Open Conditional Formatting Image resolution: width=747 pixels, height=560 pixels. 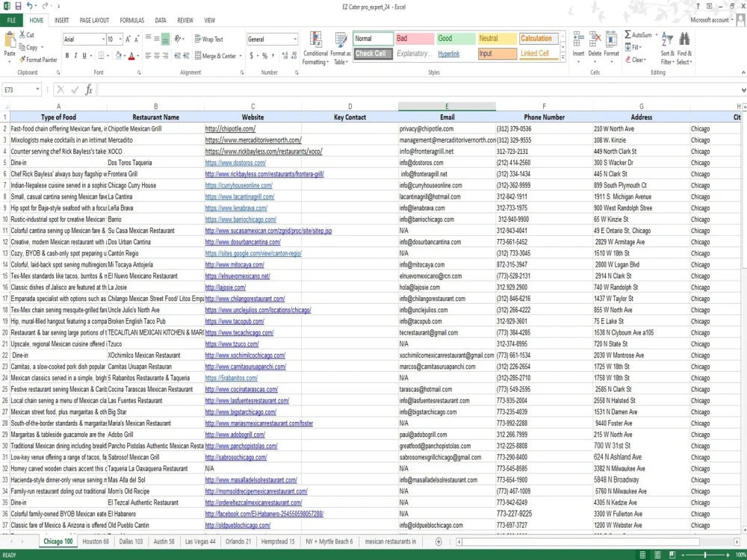(x=315, y=49)
